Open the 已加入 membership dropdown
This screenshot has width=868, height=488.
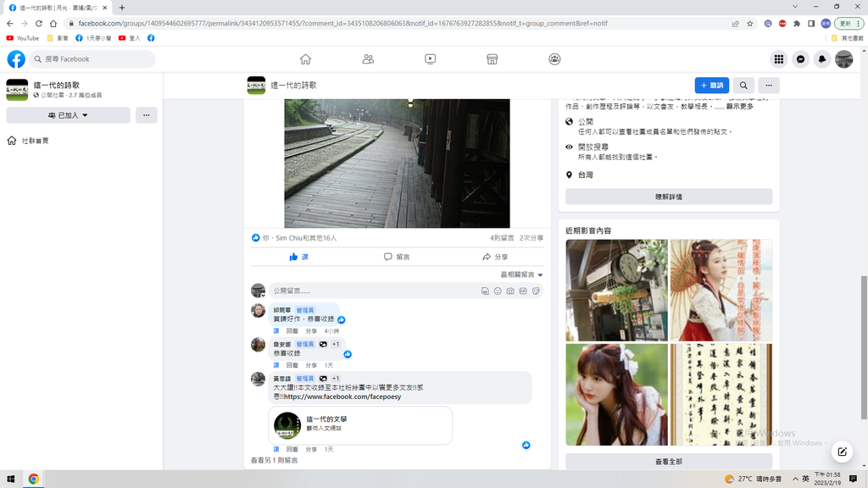click(x=68, y=115)
